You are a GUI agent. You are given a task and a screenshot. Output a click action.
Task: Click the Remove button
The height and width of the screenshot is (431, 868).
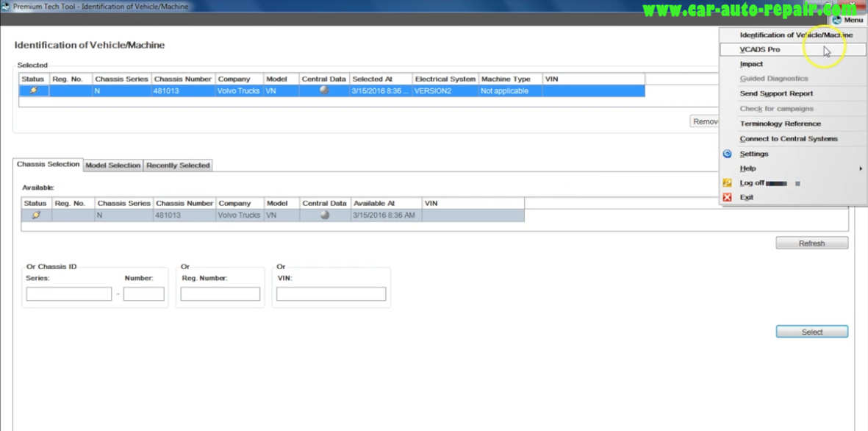tap(705, 121)
